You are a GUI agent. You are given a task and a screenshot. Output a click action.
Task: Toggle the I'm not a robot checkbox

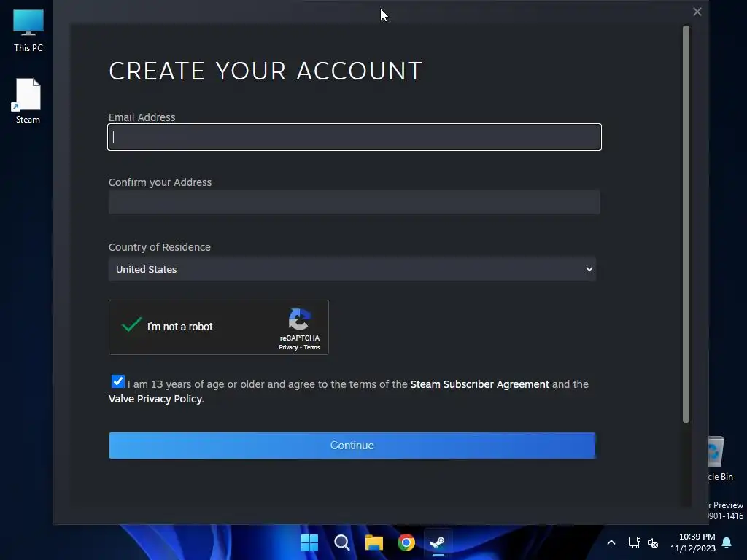131,325
